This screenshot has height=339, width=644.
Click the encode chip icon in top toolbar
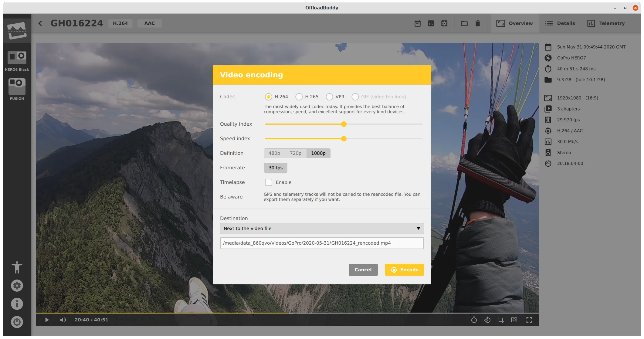point(444,23)
